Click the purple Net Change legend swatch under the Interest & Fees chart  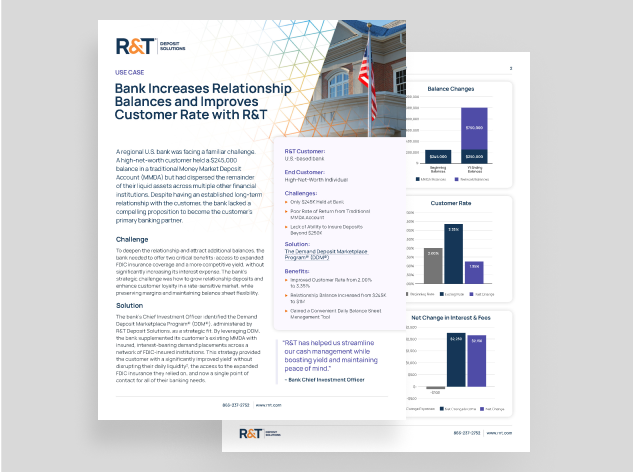click(482, 409)
